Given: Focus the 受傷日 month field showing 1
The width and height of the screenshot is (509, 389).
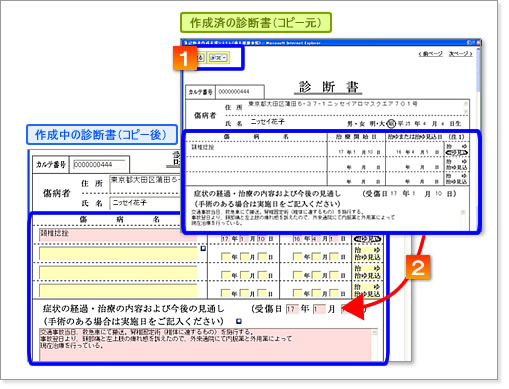Looking at the screenshot, I should tap(319, 309).
